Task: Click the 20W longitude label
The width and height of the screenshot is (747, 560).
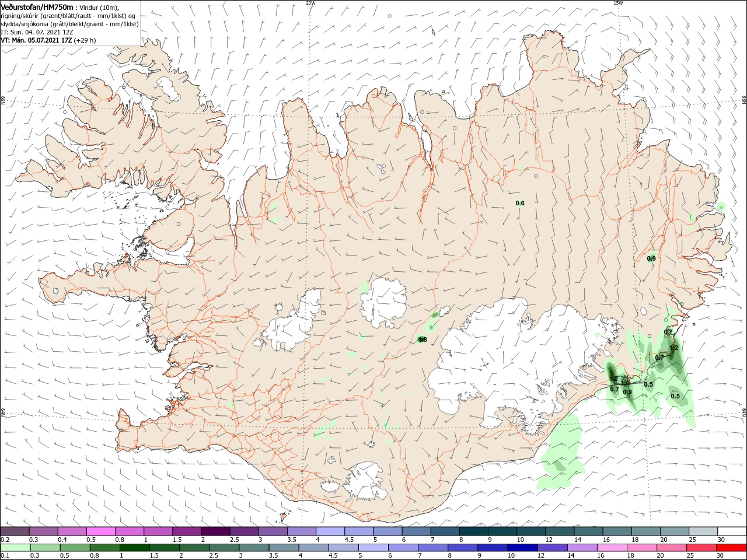Action: (310, 3)
